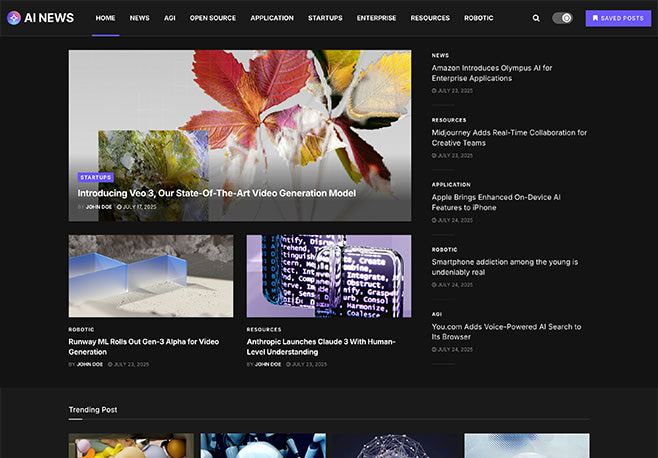The image size is (658, 458).
Task: Open Midjourney Real-Time Collaboration article
Action: (509, 137)
